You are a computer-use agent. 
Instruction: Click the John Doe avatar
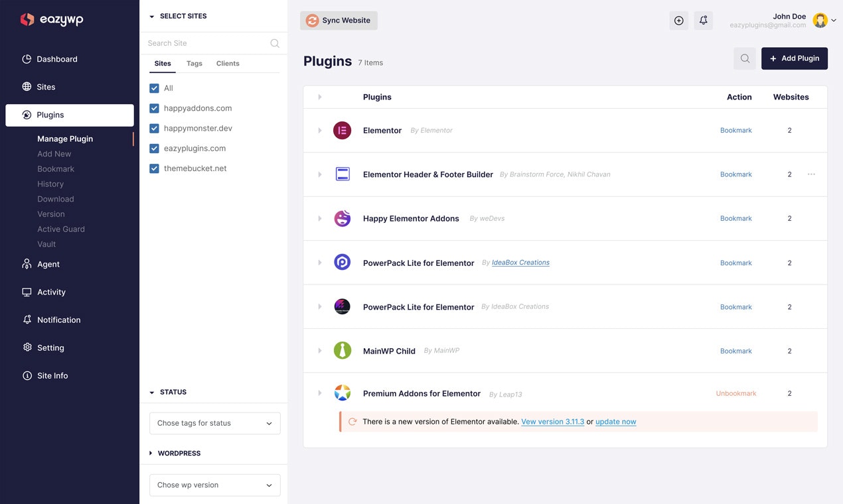[x=820, y=21]
